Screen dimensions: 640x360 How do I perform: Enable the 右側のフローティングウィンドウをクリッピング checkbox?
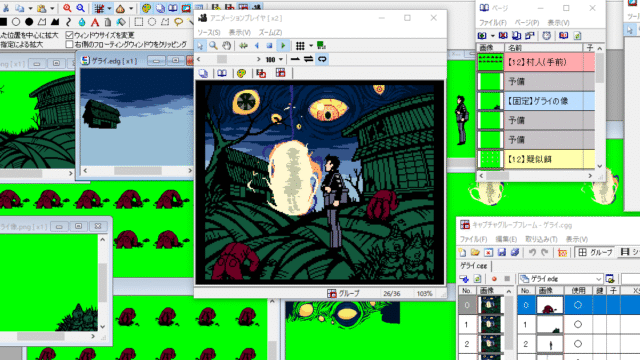tap(69, 44)
